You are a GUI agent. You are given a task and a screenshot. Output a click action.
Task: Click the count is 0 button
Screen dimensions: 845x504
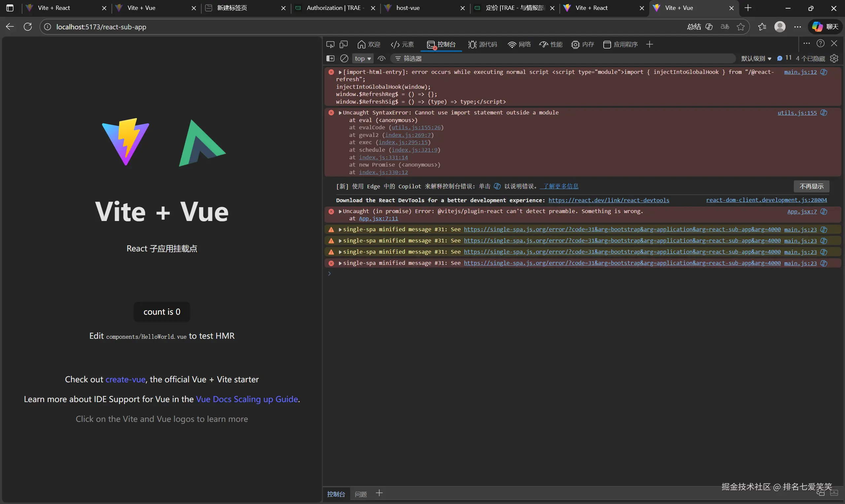click(162, 311)
